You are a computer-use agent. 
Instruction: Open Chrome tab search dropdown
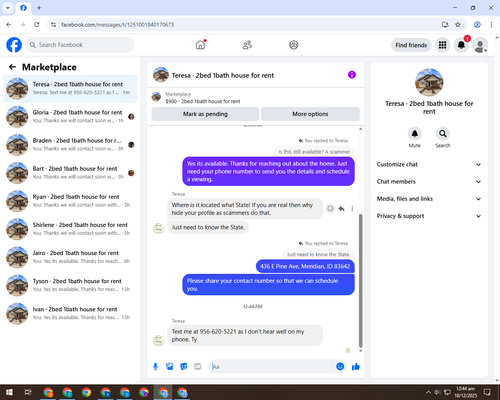[x=8, y=8]
